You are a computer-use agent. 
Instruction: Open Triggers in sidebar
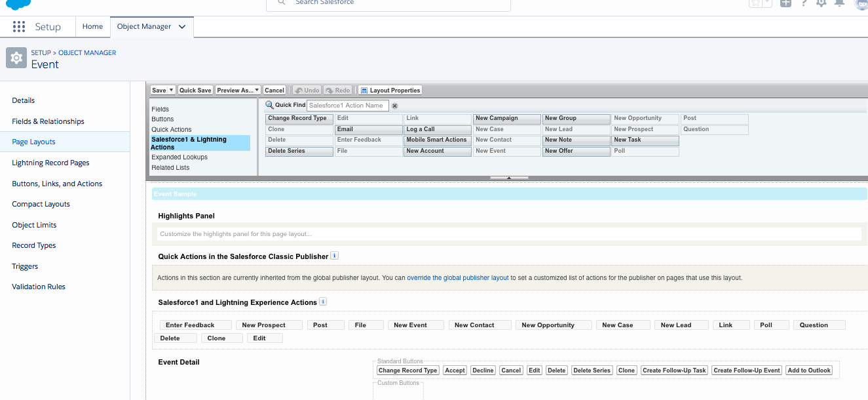[x=26, y=266]
